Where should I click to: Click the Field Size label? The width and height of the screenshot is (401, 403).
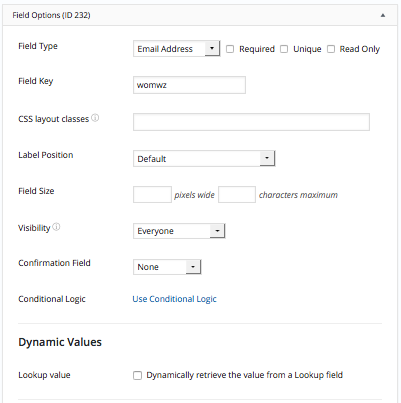pyautogui.click(x=36, y=191)
